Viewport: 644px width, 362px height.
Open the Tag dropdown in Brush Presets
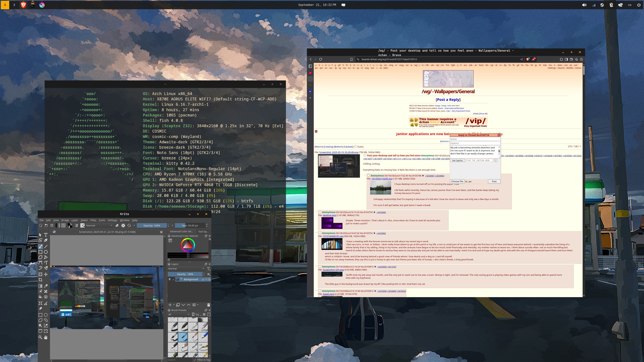[x=197, y=315]
